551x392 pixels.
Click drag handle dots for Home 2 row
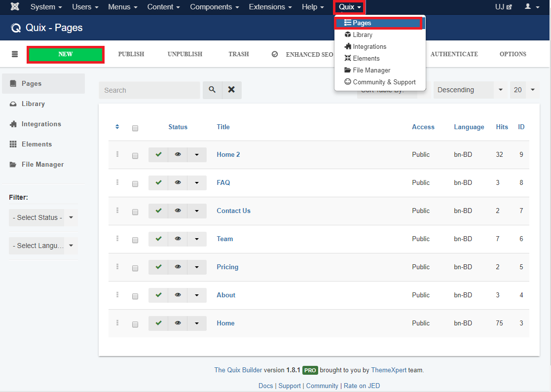[x=117, y=154]
